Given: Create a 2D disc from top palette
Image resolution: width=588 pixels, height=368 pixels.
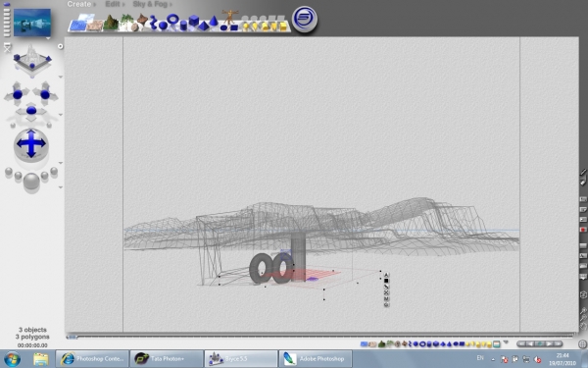Looking at the screenshot, I should [x=223, y=27].
